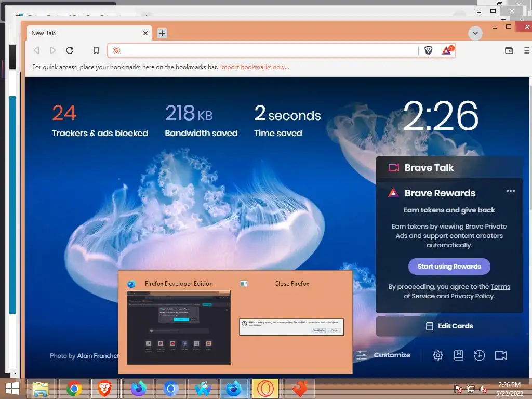Open the Brave Talk card
This screenshot has height=399, width=532.
click(x=449, y=168)
